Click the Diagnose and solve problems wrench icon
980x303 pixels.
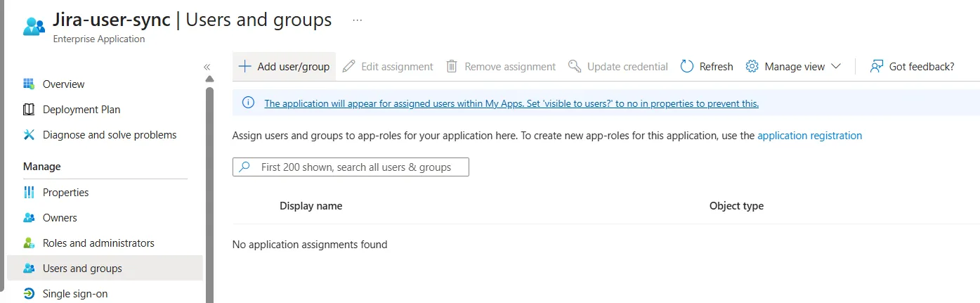(x=29, y=135)
